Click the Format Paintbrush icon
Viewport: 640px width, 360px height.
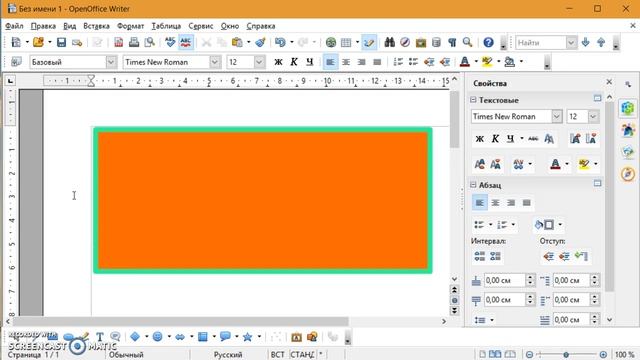pyautogui.click(x=260, y=42)
